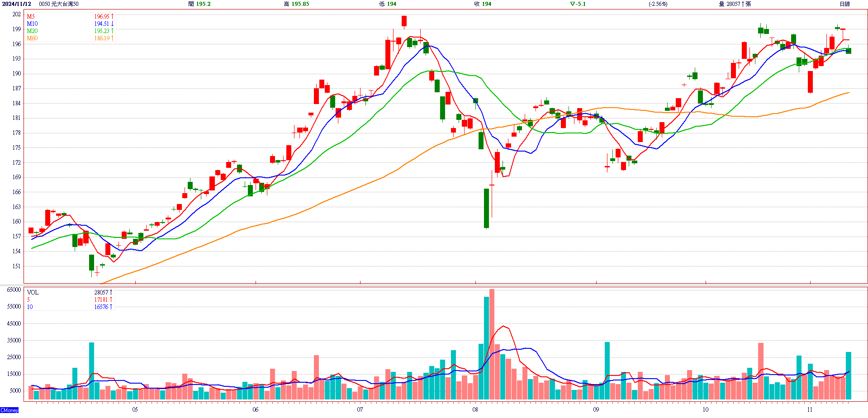Image resolution: width=868 pixels, height=418 pixels.
Task: Click the CMoney logo in bottom corner
Action: [9, 410]
